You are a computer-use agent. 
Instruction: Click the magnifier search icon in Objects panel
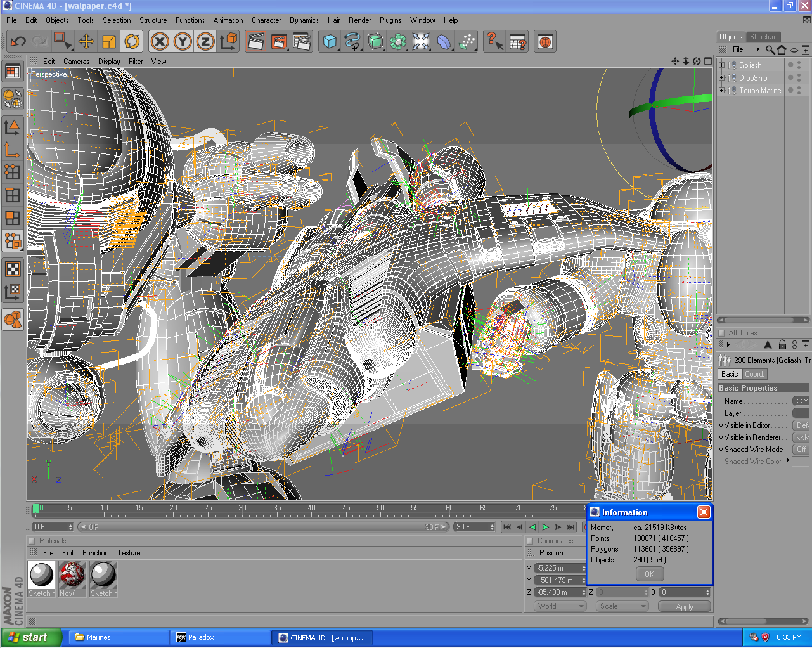point(770,49)
